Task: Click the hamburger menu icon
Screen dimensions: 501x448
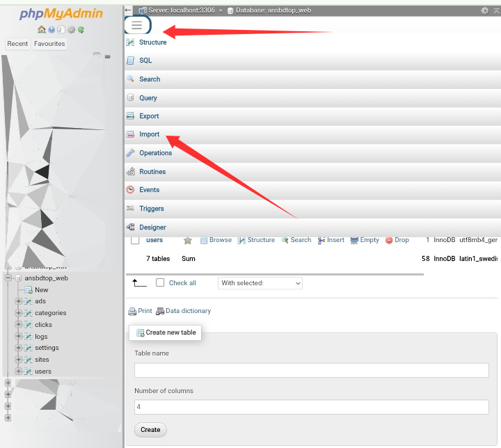Action: coord(136,25)
